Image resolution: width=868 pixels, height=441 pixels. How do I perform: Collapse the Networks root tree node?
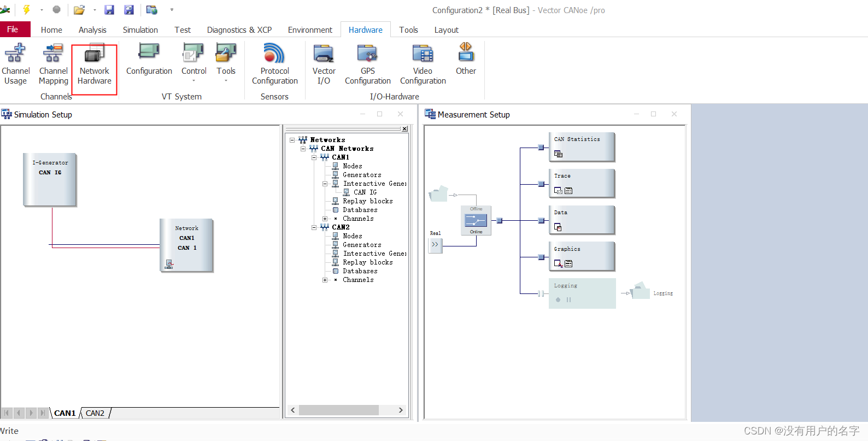292,140
